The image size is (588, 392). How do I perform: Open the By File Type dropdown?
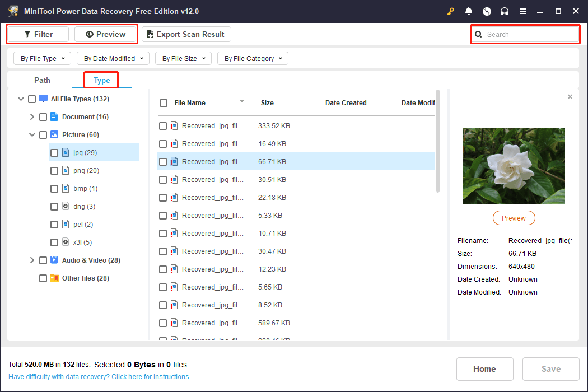43,58
